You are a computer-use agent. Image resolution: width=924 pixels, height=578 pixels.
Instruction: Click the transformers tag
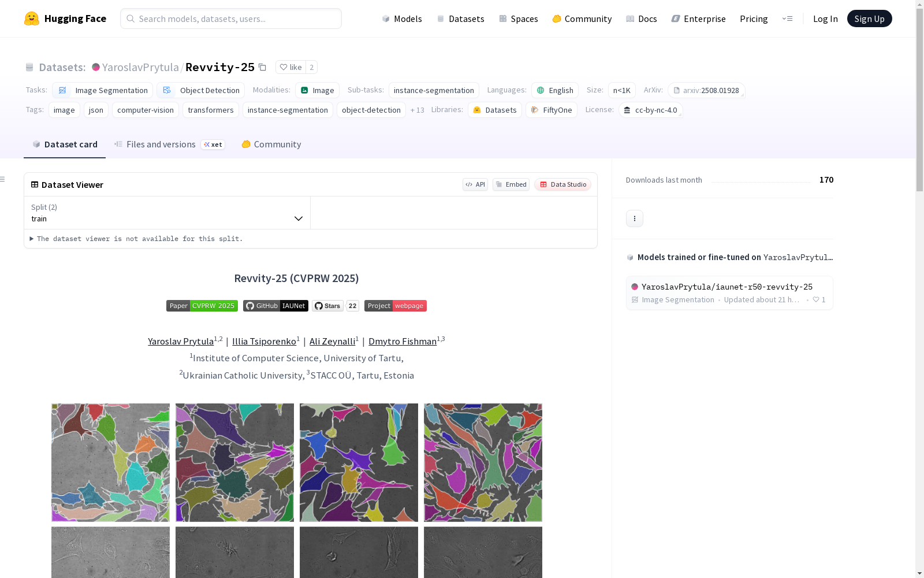point(211,110)
